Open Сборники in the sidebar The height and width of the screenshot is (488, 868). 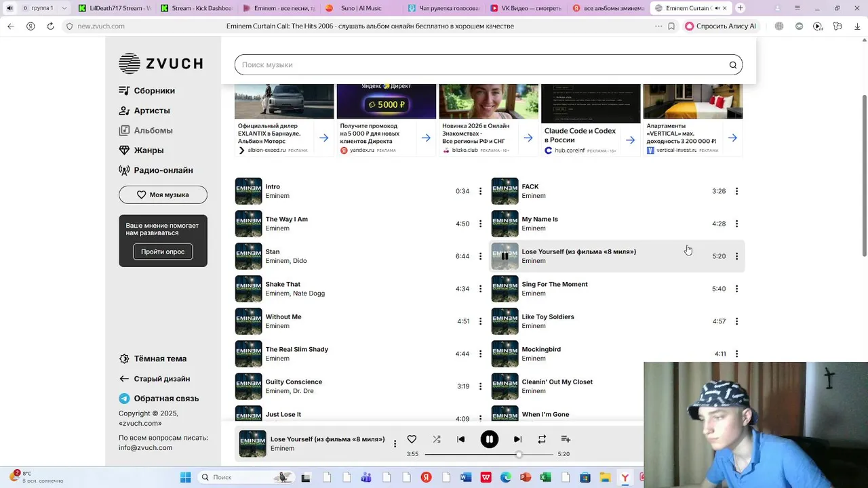tap(147, 90)
